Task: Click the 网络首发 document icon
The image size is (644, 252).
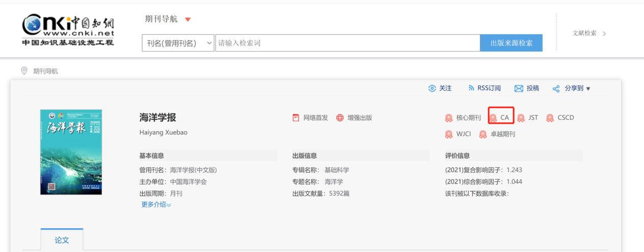Action: (x=296, y=118)
